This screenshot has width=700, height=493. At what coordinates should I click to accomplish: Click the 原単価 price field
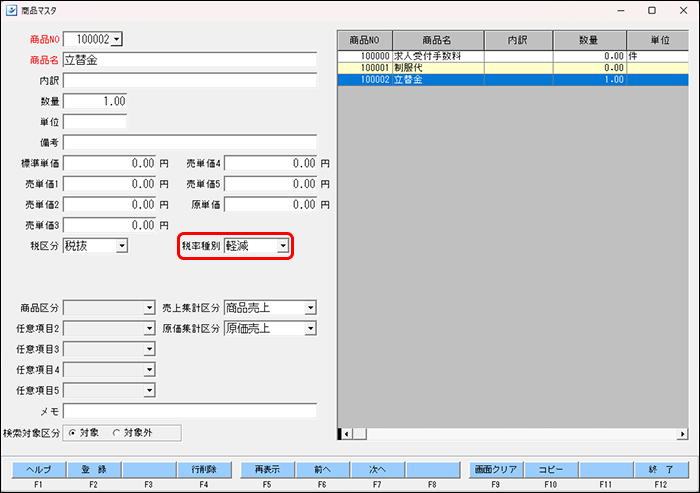pos(271,205)
